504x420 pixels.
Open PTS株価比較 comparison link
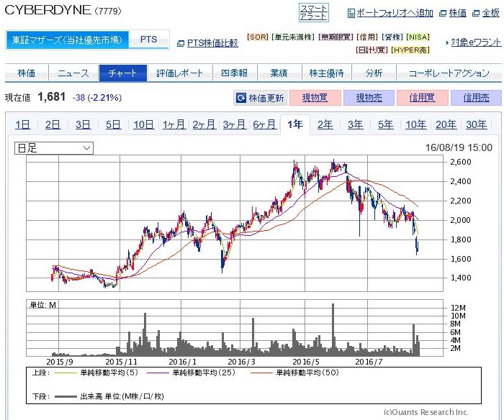(x=212, y=43)
